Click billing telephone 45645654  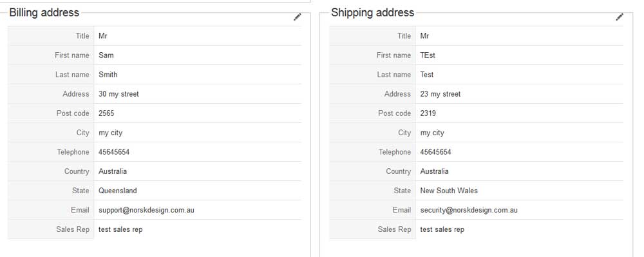114,152
